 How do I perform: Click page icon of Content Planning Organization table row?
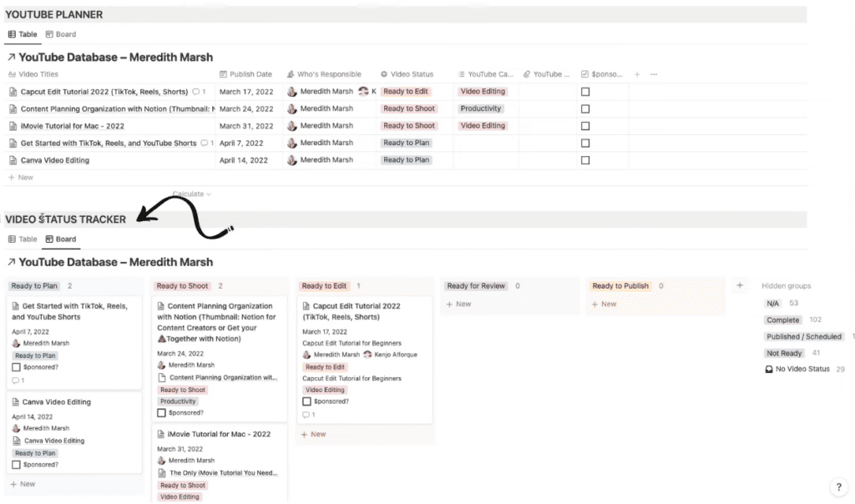13,109
